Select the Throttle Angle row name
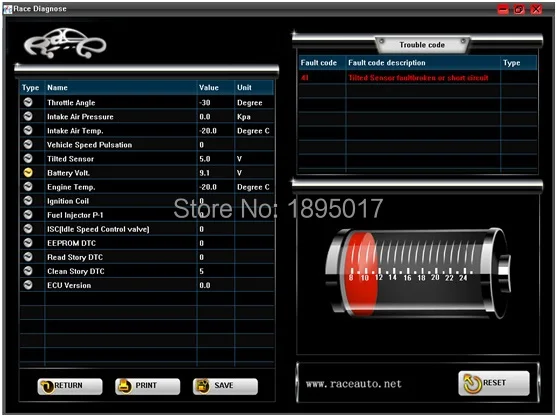The width and height of the screenshot is (557, 417). click(71, 103)
